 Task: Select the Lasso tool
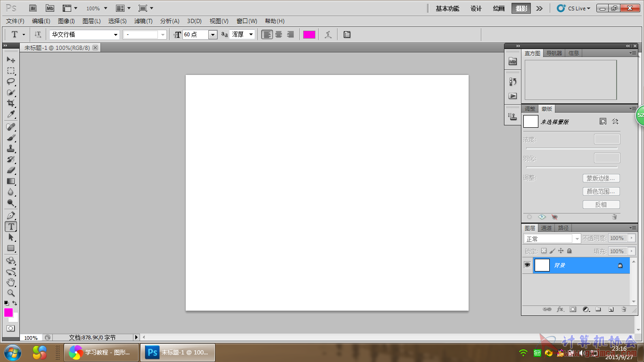click(x=11, y=82)
